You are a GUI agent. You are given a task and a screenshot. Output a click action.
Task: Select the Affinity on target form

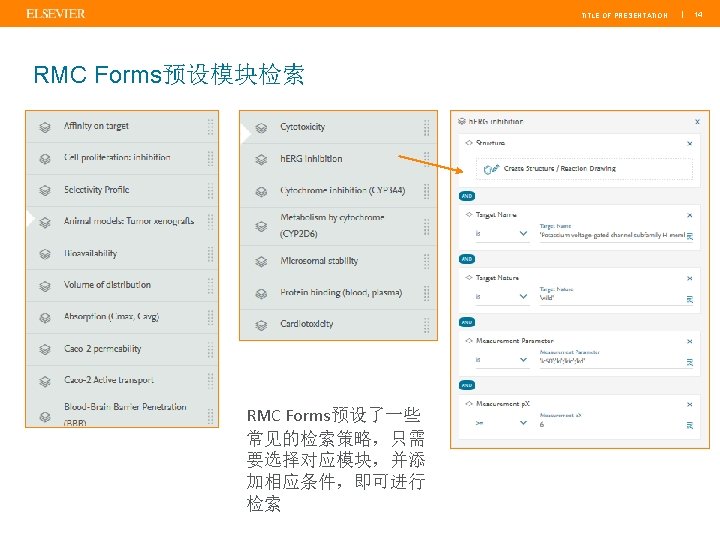[122, 127]
